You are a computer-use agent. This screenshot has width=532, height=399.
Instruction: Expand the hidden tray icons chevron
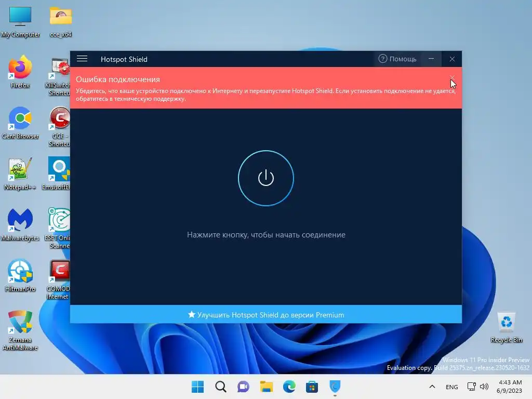click(x=432, y=387)
